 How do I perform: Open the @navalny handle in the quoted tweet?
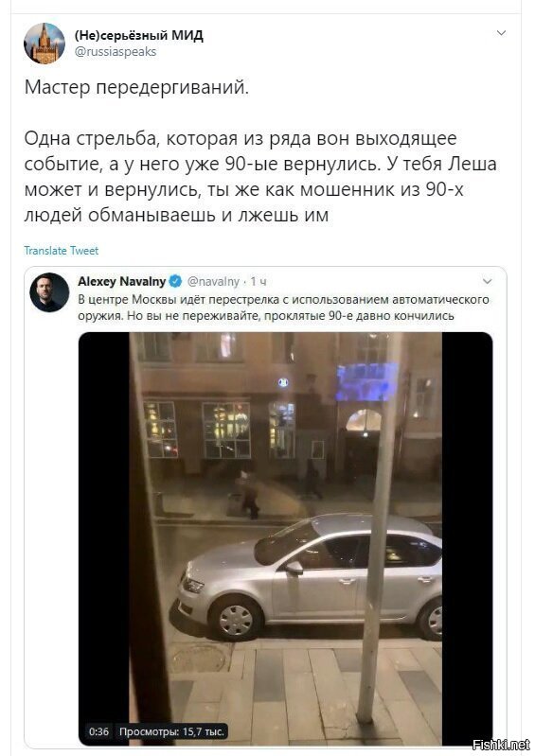pos(213,282)
